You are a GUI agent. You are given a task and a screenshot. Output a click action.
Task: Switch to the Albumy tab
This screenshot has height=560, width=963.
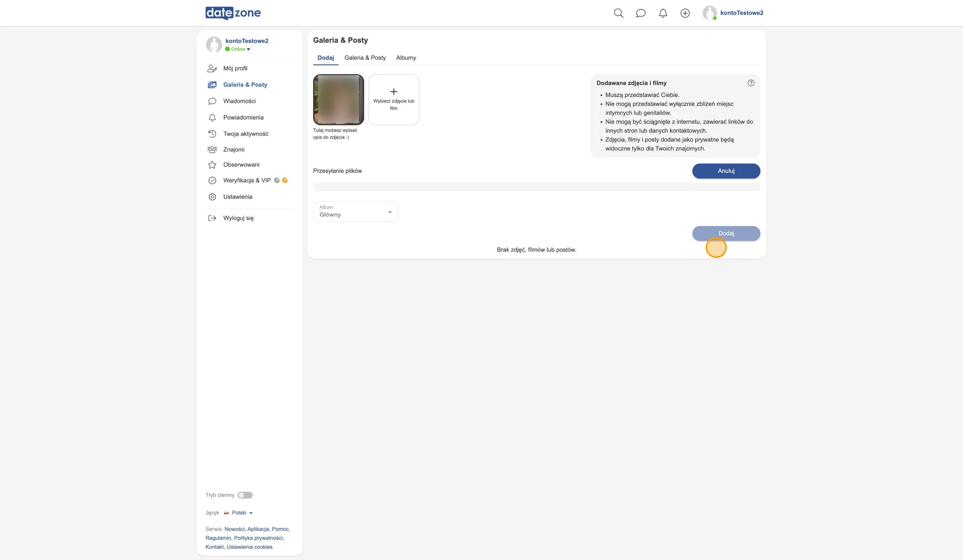[406, 58]
